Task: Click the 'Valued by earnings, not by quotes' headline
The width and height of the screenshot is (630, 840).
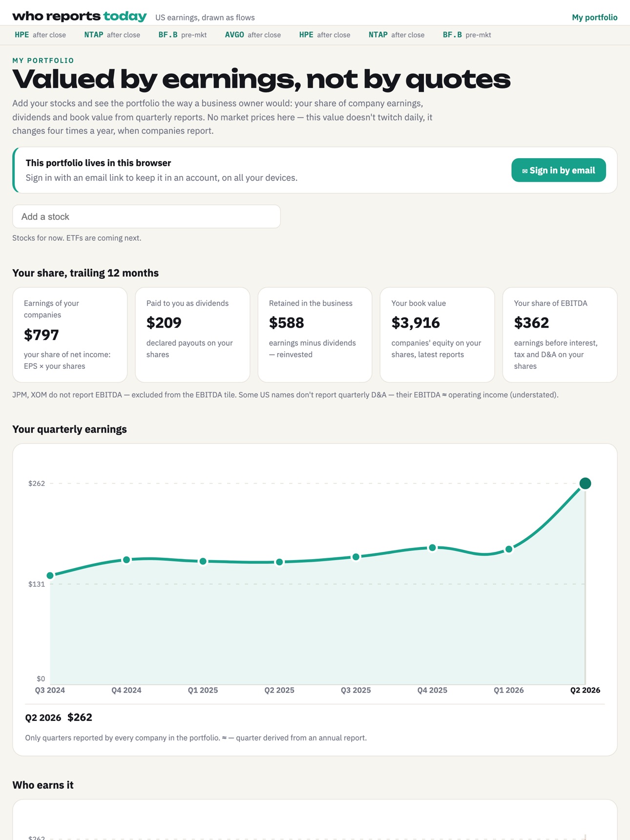Action: coord(261,79)
